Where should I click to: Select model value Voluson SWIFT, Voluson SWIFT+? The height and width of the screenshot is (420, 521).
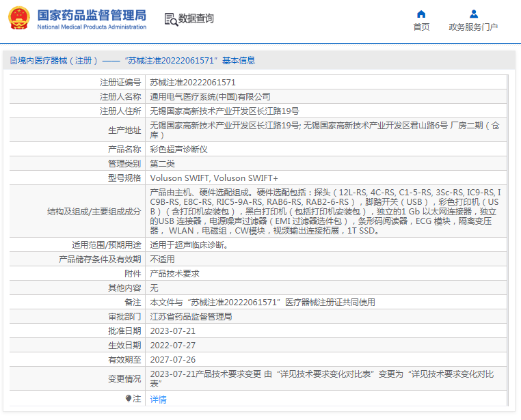pos(213,178)
